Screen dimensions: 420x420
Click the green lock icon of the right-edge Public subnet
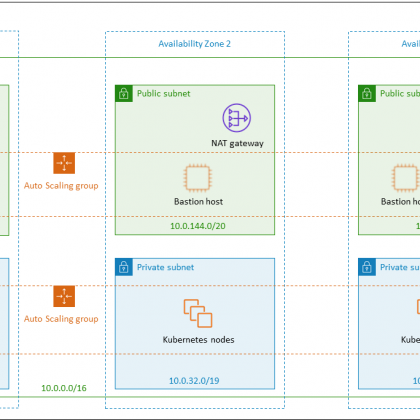[367, 93]
